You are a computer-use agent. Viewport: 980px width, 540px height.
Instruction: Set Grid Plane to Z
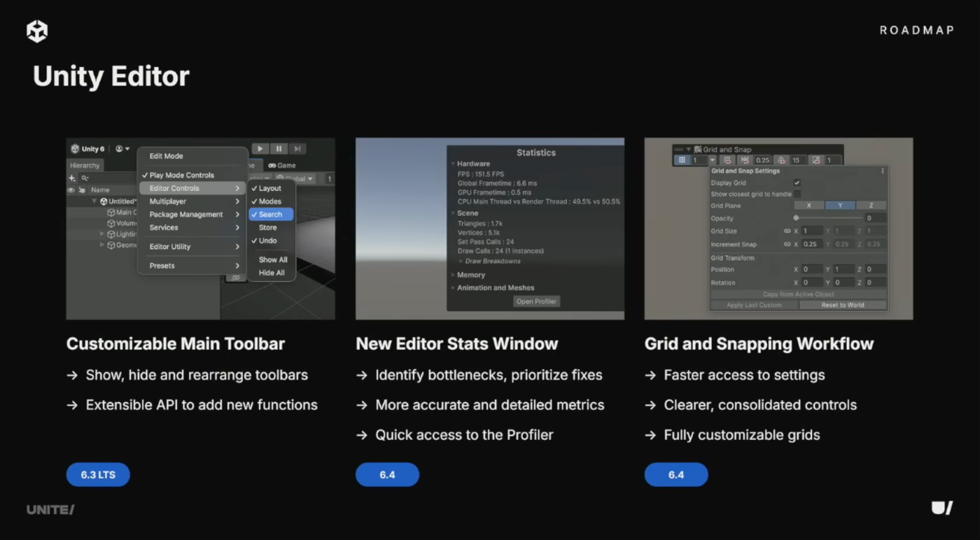point(871,206)
